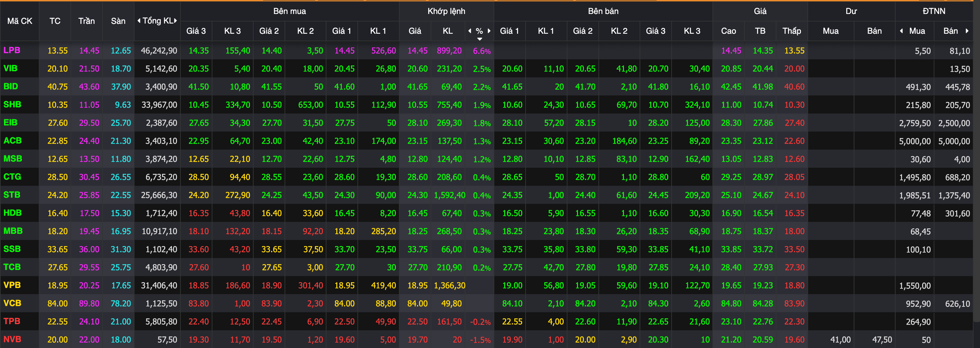Image resolution: width=980 pixels, height=348 pixels.
Task: Click Bên bán KL 3 header
Action: tap(692, 31)
